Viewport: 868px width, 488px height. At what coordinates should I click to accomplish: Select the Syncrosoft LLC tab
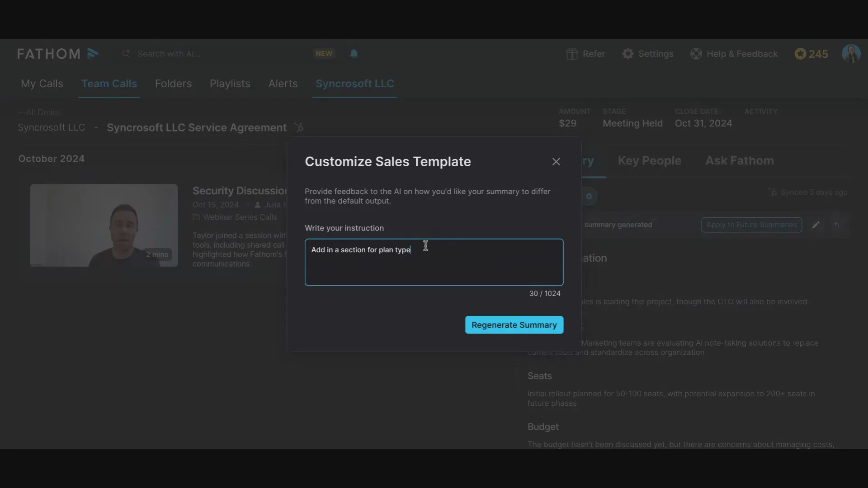coord(355,84)
